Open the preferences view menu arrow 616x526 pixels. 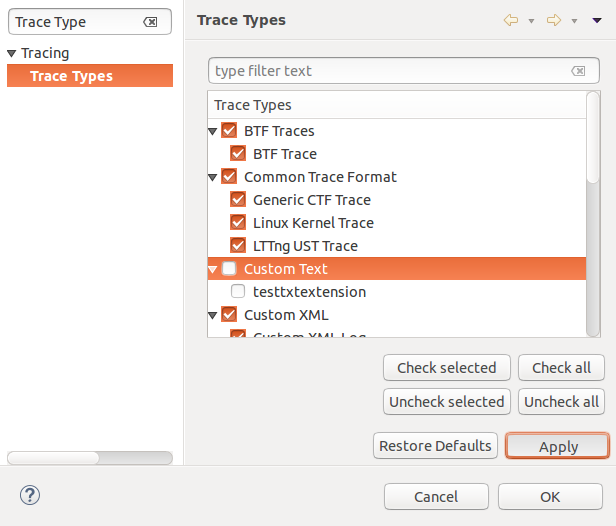click(597, 20)
